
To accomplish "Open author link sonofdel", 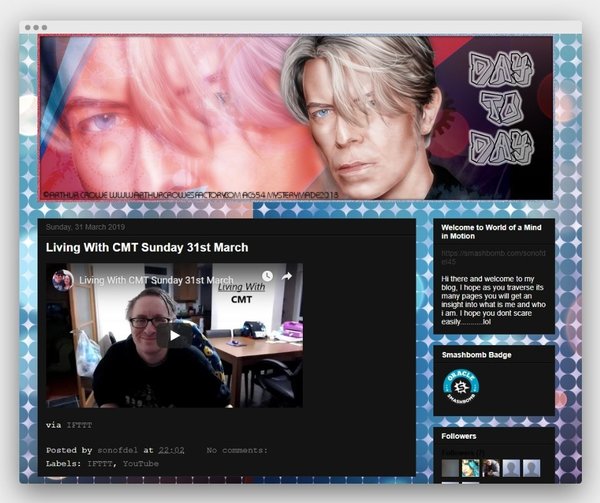I will click(x=117, y=450).
